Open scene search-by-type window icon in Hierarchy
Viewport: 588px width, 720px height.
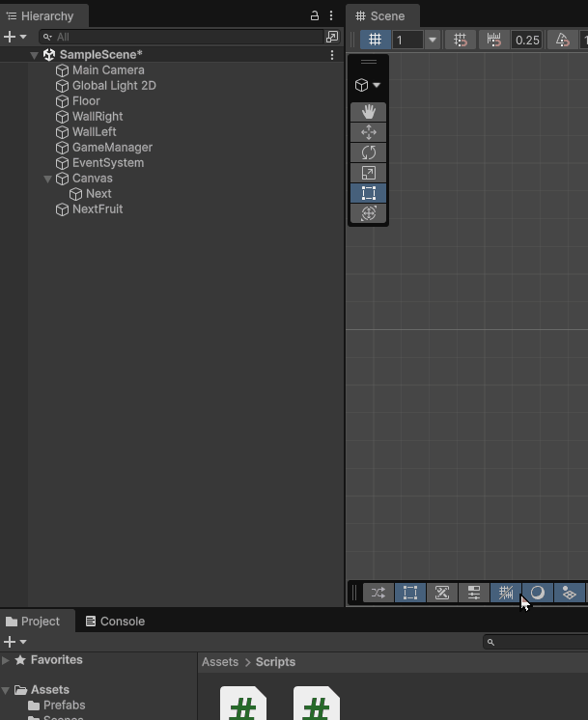332,37
